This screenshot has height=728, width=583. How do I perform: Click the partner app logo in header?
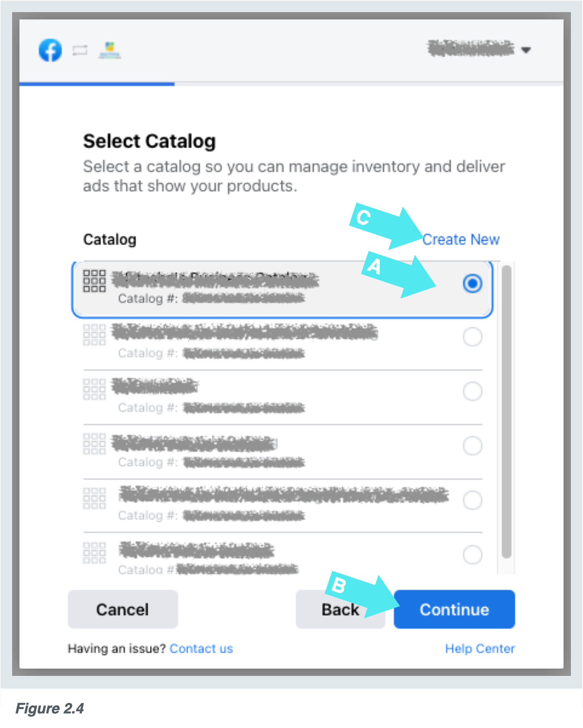(109, 50)
